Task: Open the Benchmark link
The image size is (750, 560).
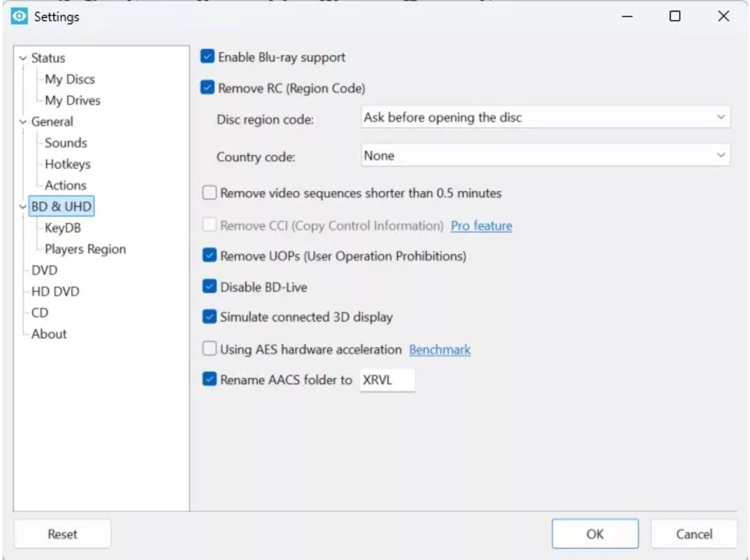Action: 440,349
